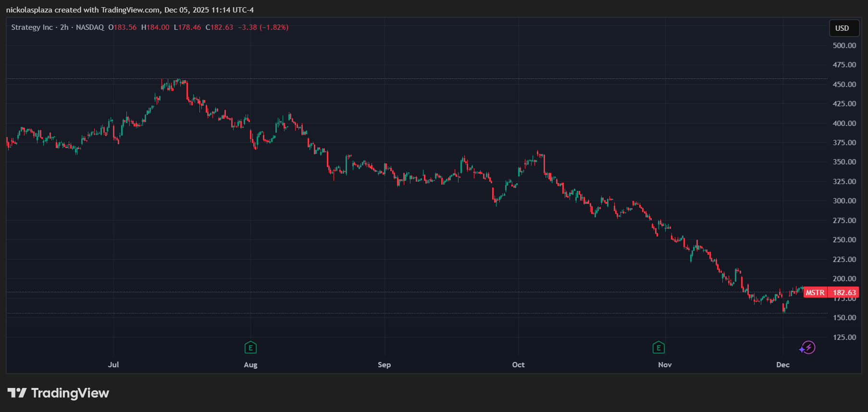Click the earnings E marker near Nov
This screenshot has height=412, width=868.
[658, 347]
